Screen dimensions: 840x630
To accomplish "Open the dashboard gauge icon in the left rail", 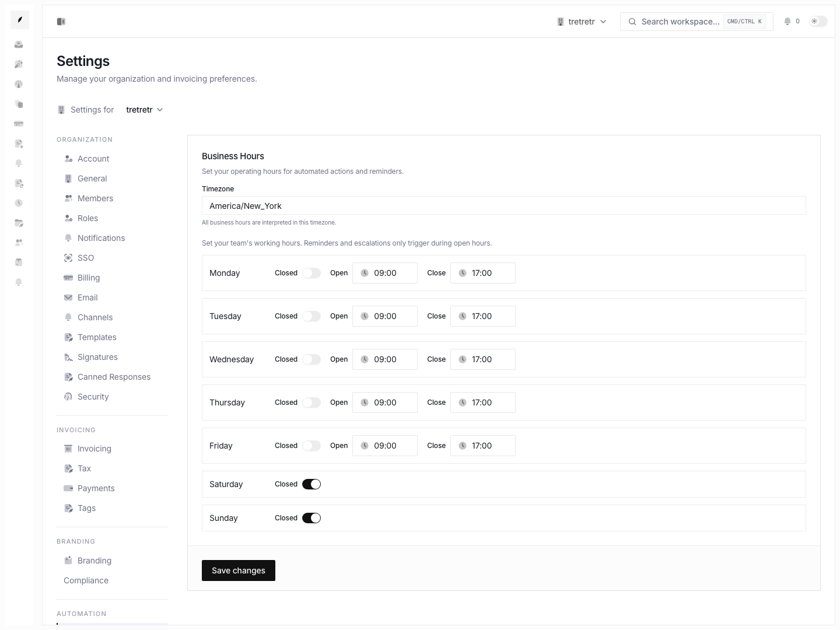I will pos(19,84).
